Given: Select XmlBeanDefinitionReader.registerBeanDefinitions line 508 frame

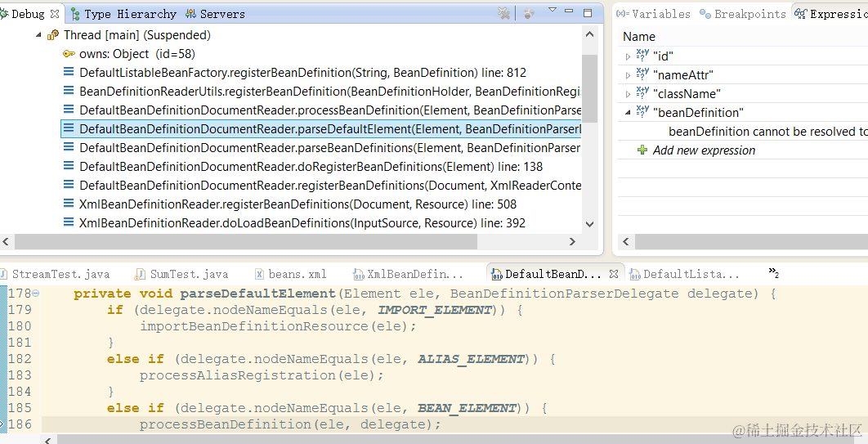Looking at the screenshot, I should pyautogui.click(x=298, y=204).
